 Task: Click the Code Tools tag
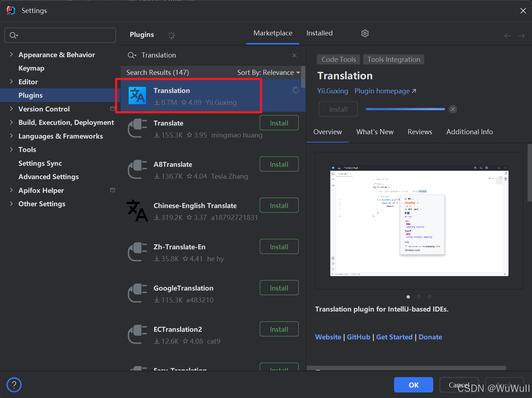tap(339, 59)
